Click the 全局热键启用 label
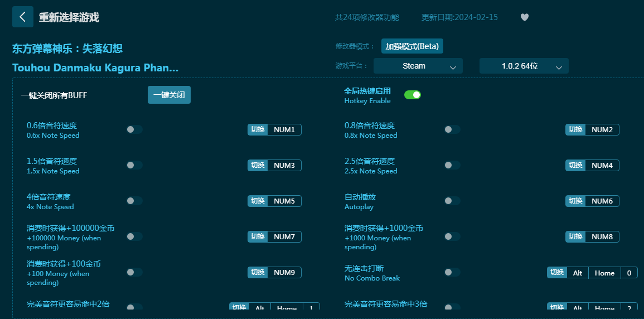This screenshot has width=644, height=319. pyautogui.click(x=367, y=91)
